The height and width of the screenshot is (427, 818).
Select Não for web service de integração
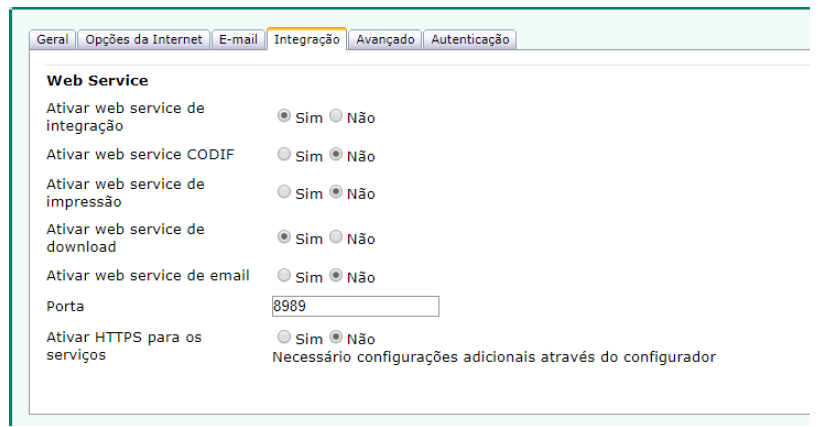pyautogui.click(x=336, y=116)
